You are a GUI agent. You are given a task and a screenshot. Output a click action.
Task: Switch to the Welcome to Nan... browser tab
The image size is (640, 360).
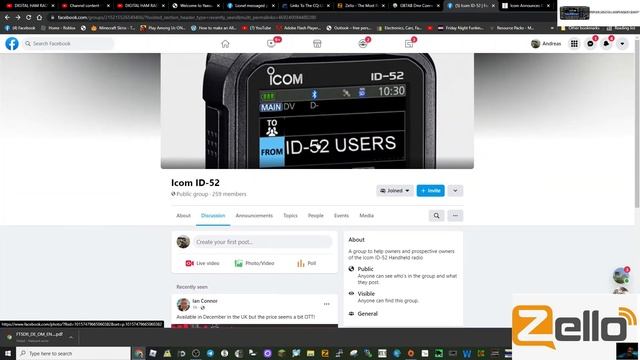click(195, 6)
